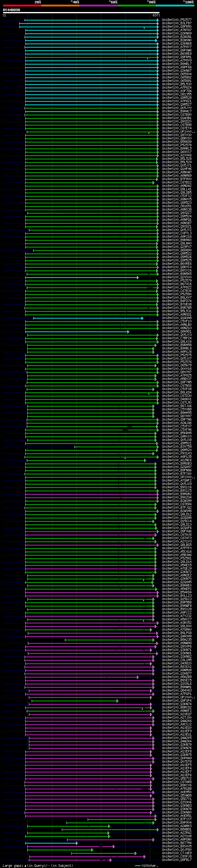Image resolution: width=197 pixels, height=868 pixels.
Task: Open hit UniRef100_B9H4C7
Action: coord(177,111)
